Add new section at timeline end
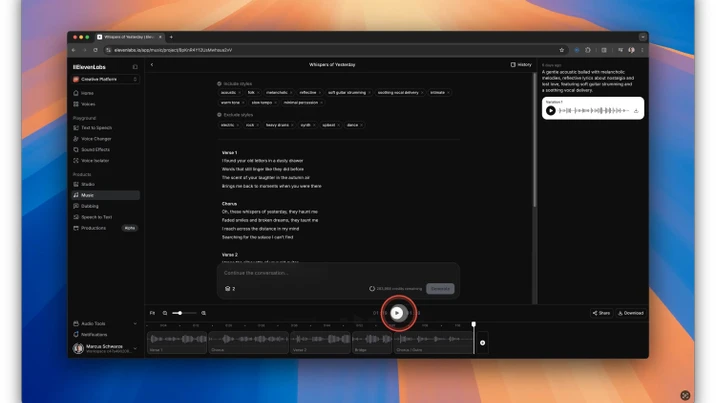716x403 pixels. click(482, 343)
